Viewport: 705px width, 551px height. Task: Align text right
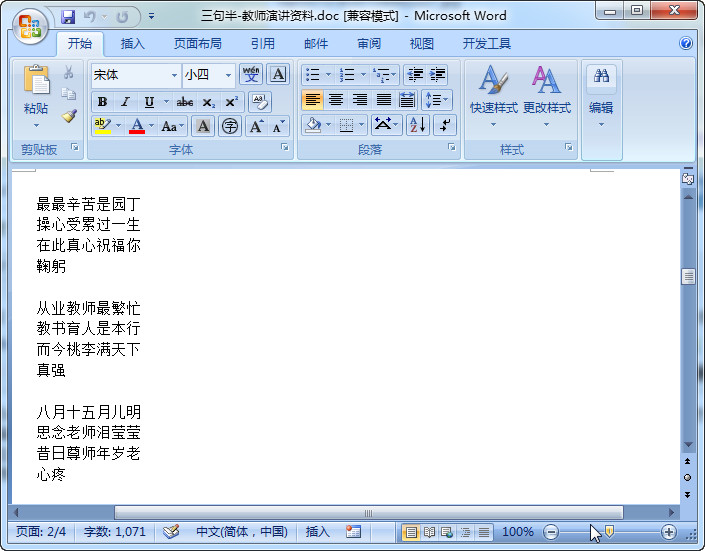point(360,100)
